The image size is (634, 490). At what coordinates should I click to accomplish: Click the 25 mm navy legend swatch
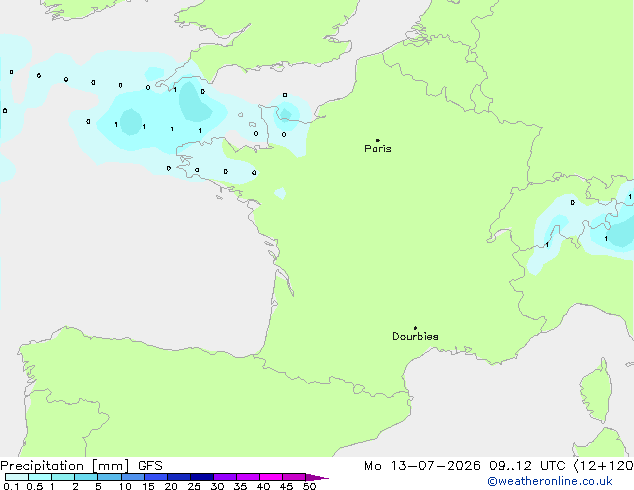pos(201,477)
